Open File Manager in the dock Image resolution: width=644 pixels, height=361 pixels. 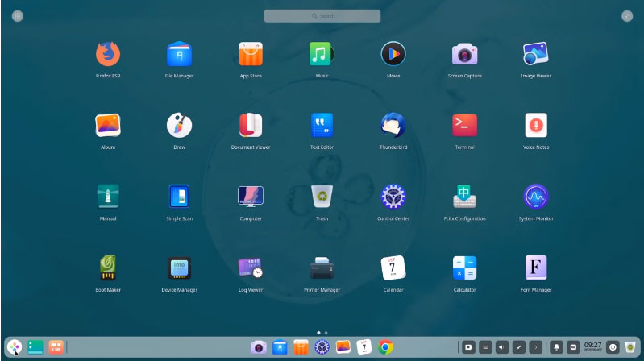tap(280, 347)
